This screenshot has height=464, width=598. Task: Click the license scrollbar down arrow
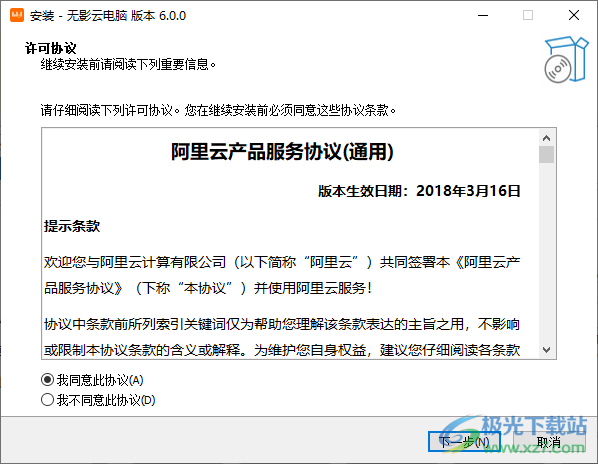tap(547, 350)
